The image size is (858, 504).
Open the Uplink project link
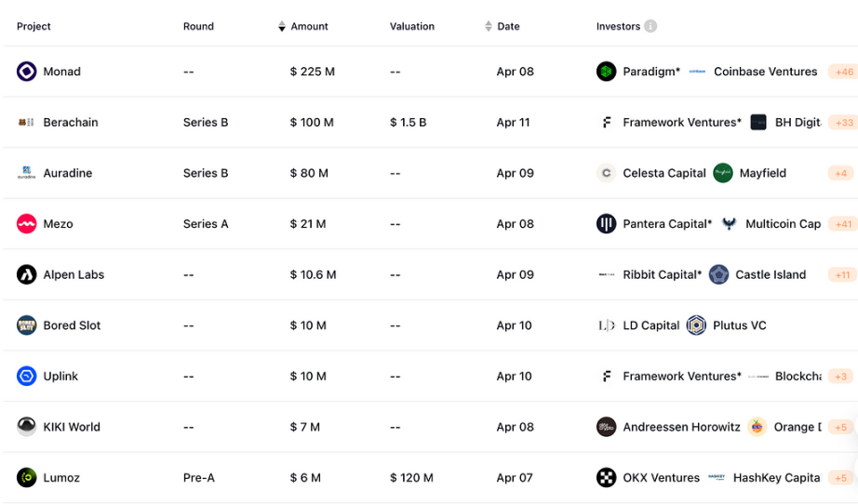pyautogui.click(x=60, y=377)
